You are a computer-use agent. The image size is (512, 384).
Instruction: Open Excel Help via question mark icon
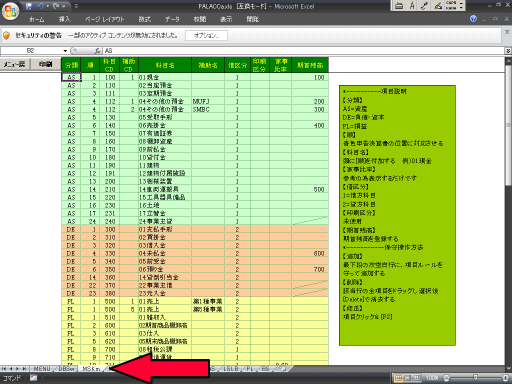click(x=473, y=19)
